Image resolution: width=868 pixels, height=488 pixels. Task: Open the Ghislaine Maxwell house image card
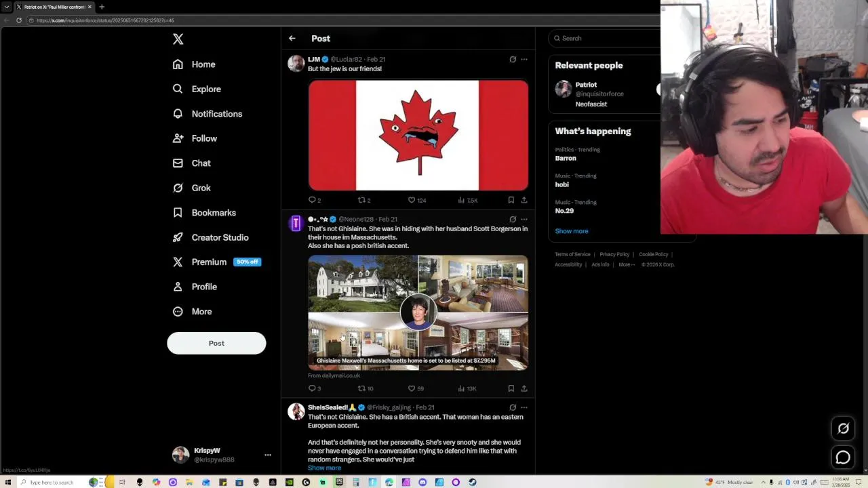pyautogui.click(x=418, y=312)
